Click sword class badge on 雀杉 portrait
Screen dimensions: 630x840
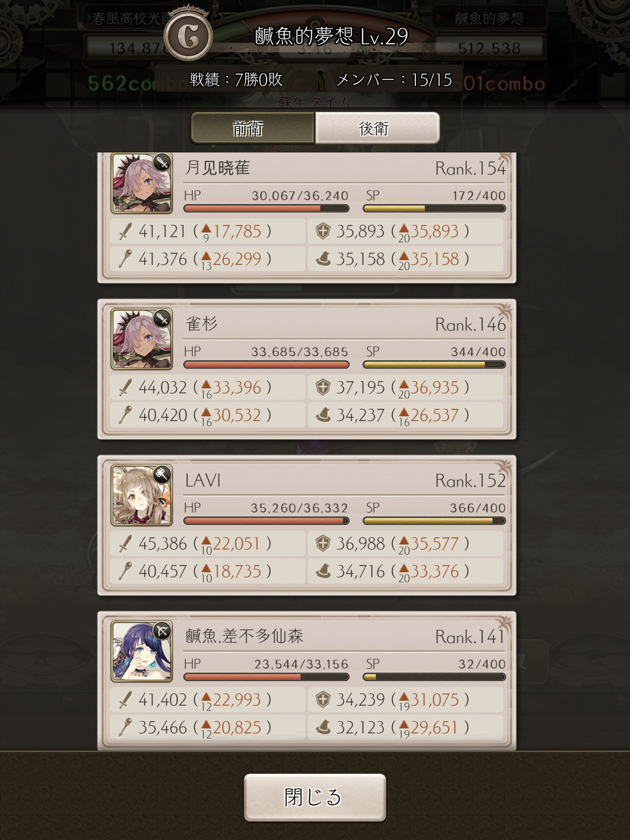click(x=162, y=318)
